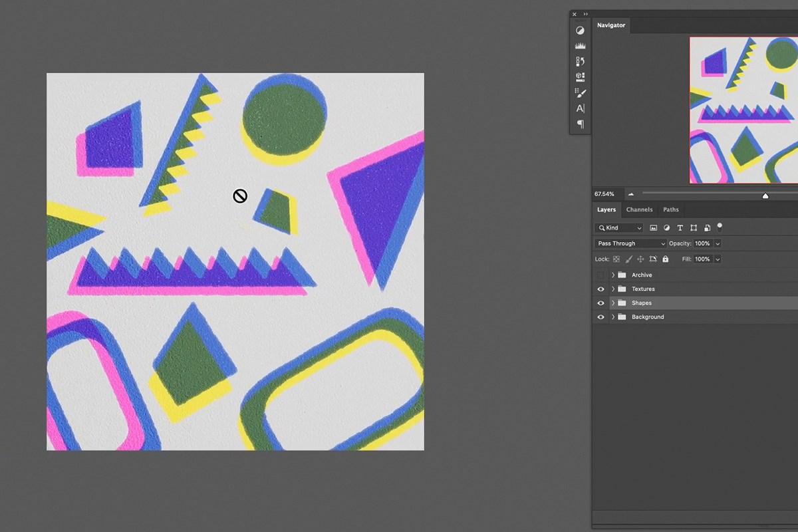The image size is (798, 532).
Task: Click the Fill value field
Action: (x=702, y=259)
